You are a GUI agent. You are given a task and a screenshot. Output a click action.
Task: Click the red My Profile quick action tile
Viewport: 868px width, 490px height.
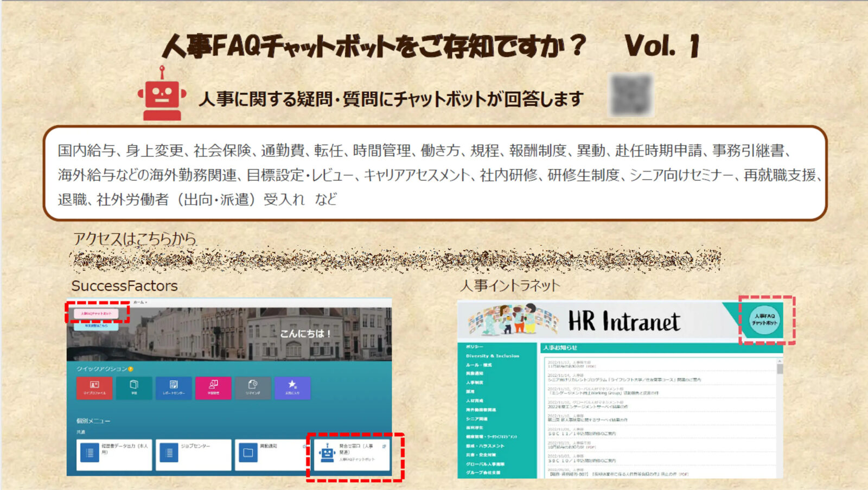click(94, 387)
